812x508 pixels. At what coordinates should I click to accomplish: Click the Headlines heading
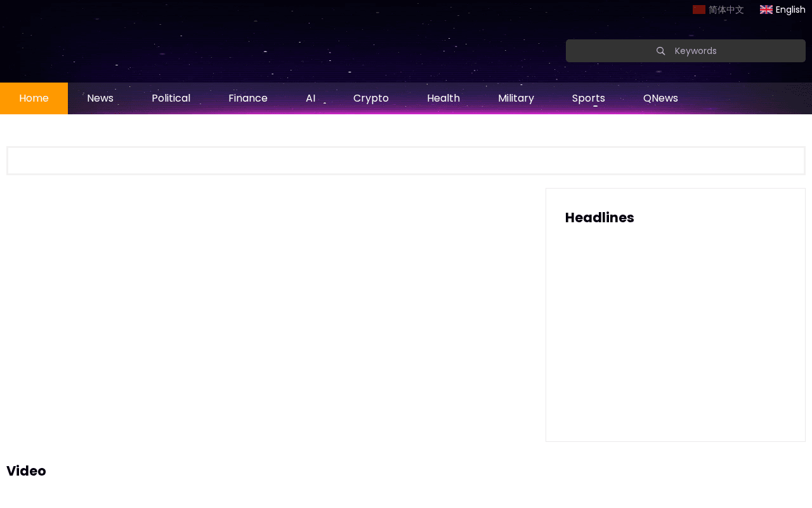coord(599,217)
